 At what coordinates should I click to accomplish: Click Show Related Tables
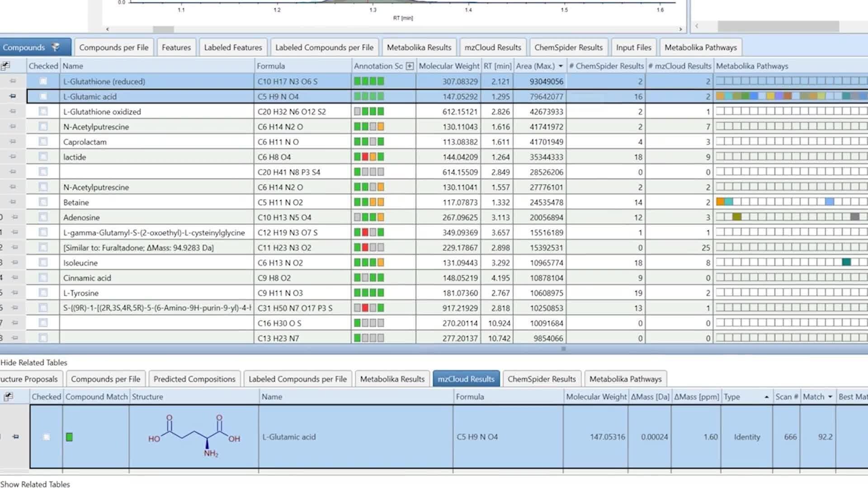[x=35, y=484]
